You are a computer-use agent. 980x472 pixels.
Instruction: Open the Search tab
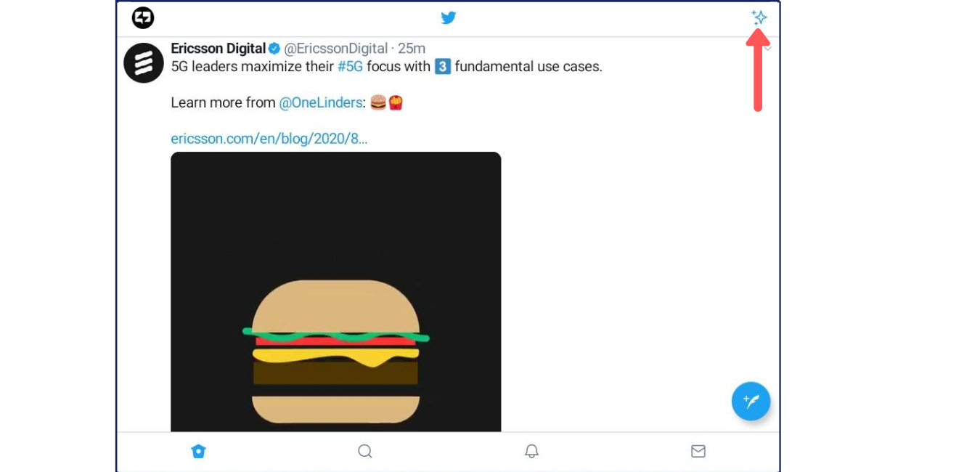click(x=365, y=452)
